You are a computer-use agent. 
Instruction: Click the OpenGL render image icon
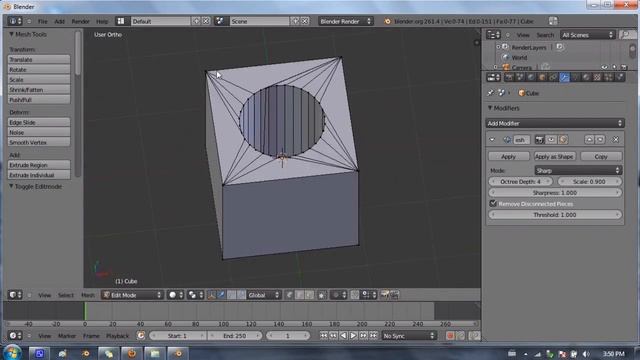384,295
